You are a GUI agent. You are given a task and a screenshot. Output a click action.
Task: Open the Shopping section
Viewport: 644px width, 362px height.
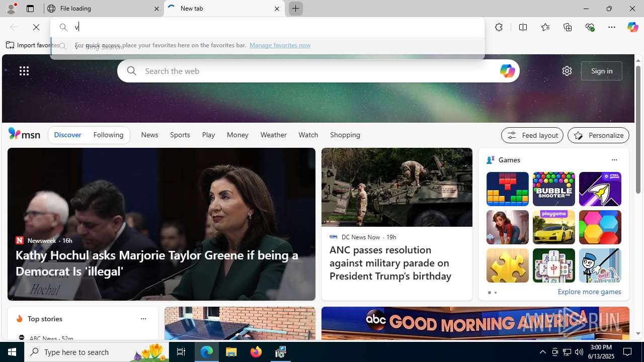point(345,135)
